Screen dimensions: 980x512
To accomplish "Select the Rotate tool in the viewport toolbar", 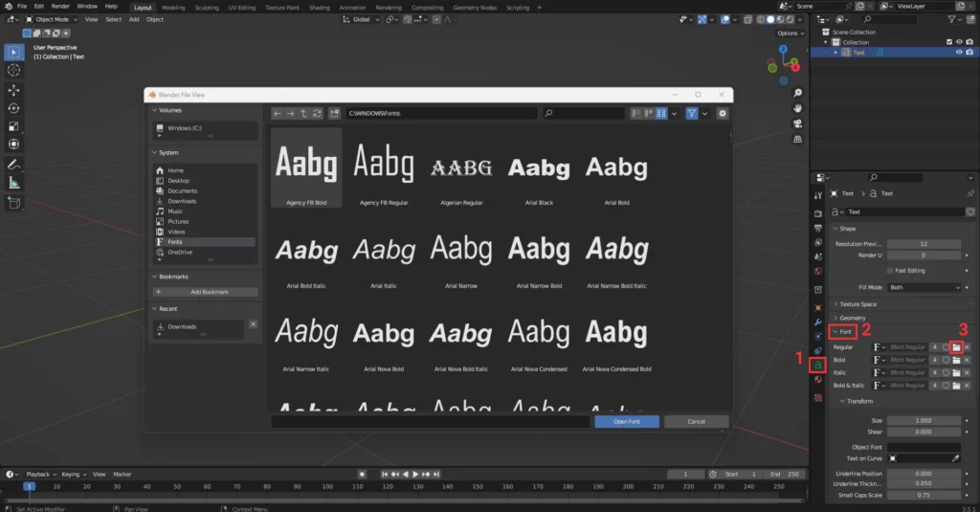I will [x=13, y=108].
